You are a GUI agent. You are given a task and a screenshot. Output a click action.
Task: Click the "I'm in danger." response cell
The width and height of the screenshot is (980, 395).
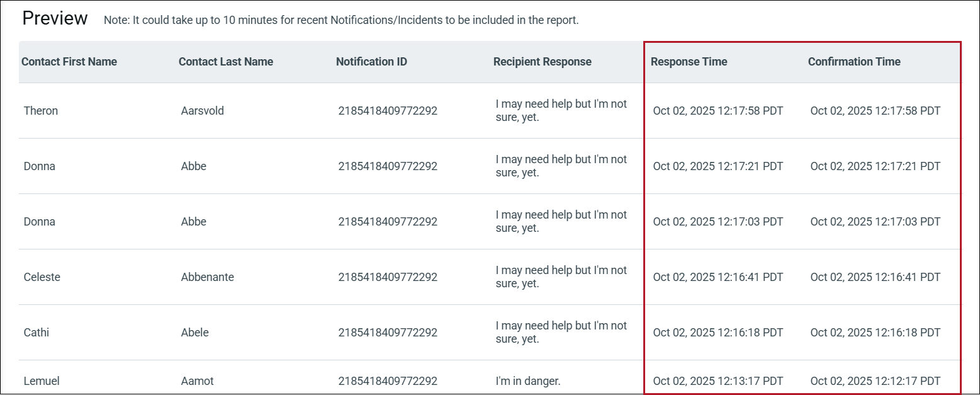(x=527, y=381)
